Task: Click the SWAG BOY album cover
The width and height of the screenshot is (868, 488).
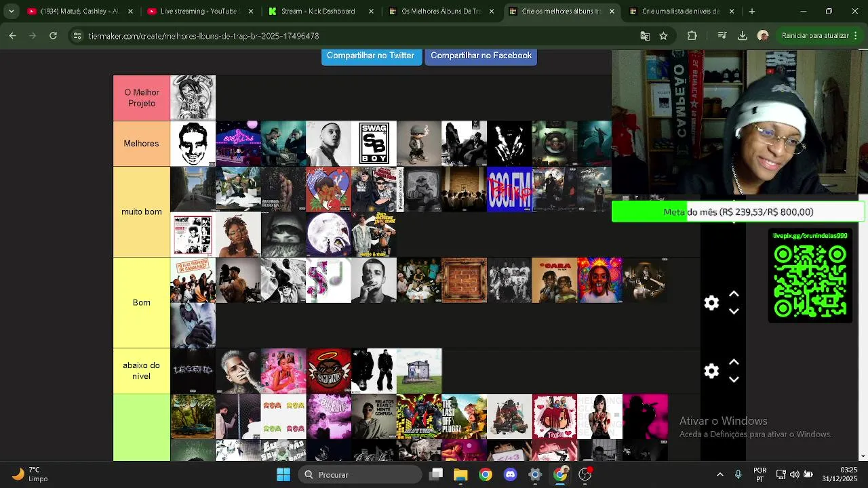Action: click(374, 144)
